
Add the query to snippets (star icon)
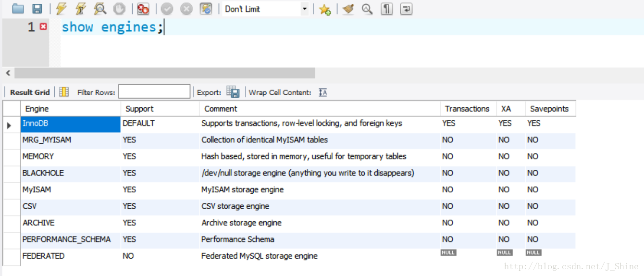(x=325, y=9)
